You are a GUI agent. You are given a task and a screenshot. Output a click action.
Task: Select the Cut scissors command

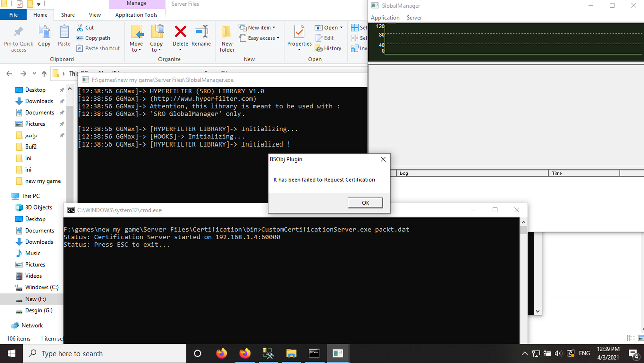coord(85,27)
